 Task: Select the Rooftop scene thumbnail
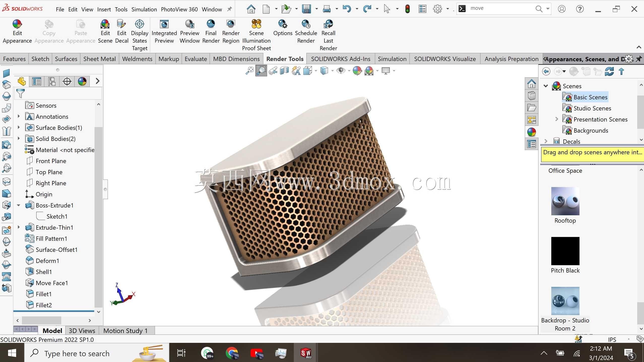565,201
